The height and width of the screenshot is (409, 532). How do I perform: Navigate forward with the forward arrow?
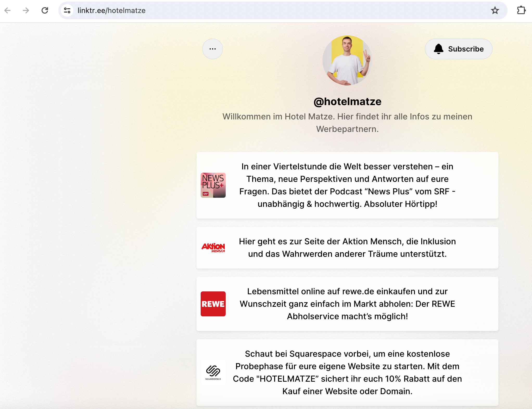25,10
